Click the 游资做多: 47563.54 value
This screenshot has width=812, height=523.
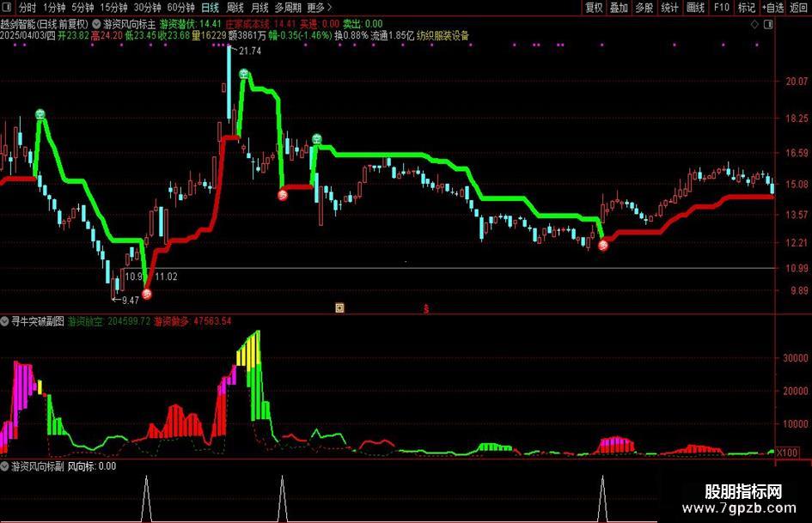tap(192, 321)
